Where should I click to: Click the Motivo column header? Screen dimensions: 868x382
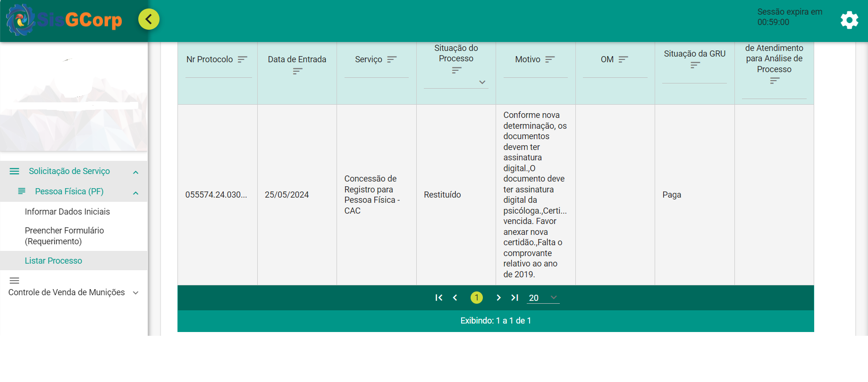coord(528,59)
